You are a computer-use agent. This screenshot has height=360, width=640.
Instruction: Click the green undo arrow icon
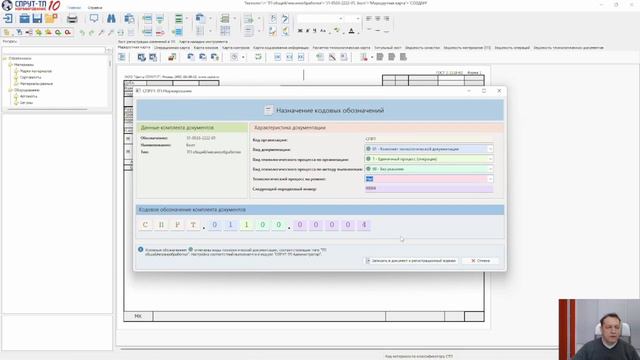tap(82, 32)
